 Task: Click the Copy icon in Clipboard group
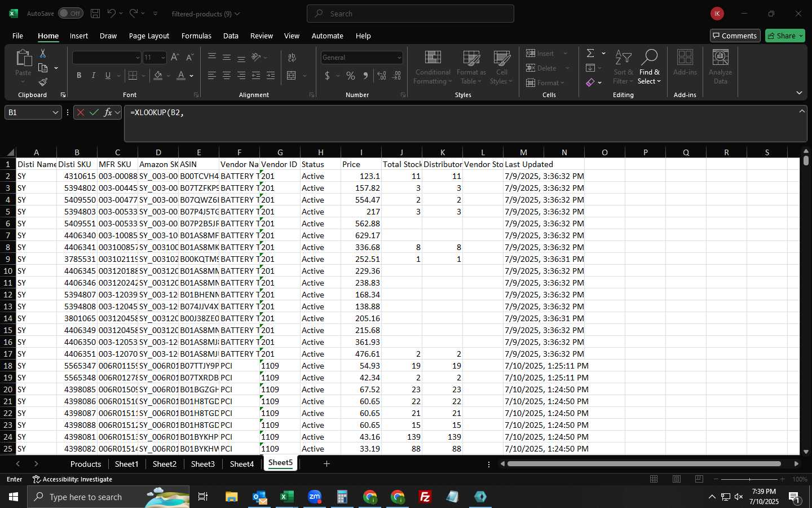pos(43,68)
